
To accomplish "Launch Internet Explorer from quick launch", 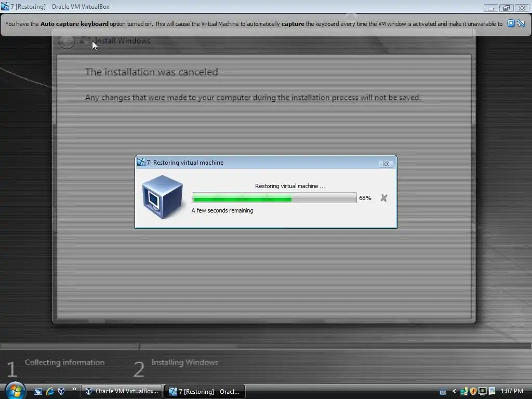I will click(x=50, y=391).
